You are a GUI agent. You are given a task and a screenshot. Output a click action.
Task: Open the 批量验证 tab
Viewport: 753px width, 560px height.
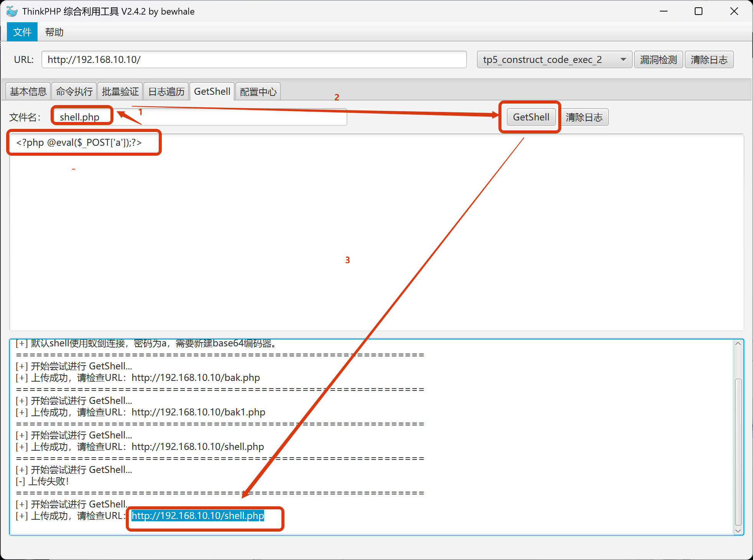120,92
